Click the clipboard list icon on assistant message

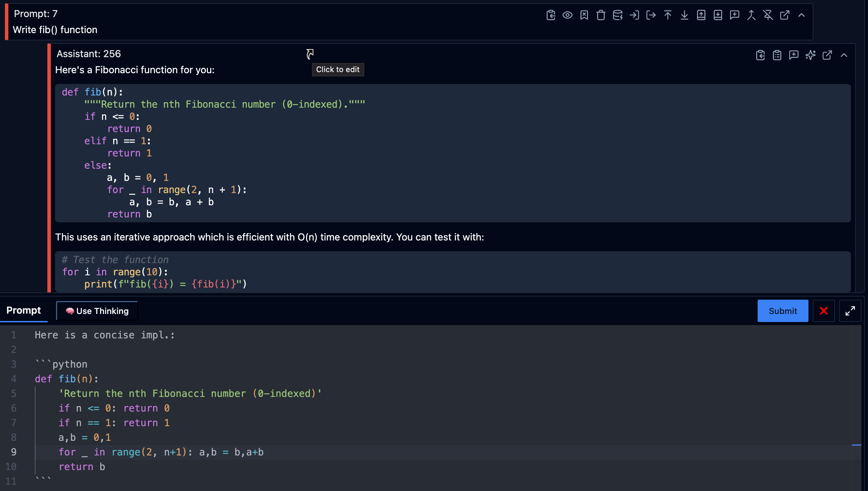tap(777, 55)
